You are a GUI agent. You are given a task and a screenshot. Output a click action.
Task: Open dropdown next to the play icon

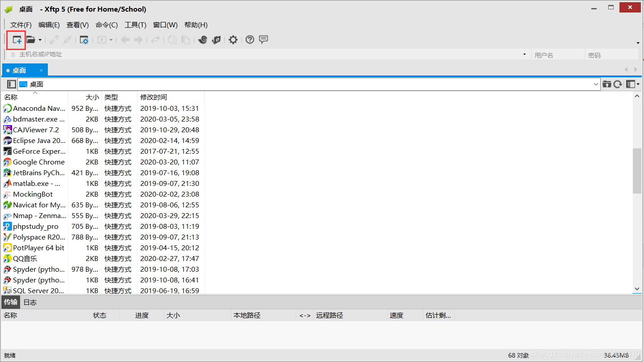coord(111,40)
